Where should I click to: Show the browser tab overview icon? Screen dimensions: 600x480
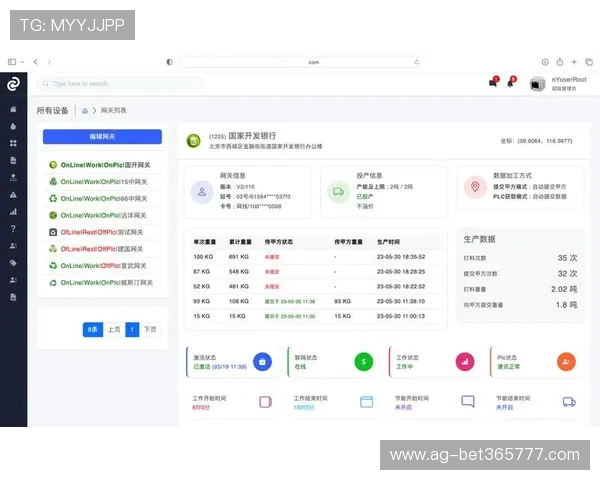pyautogui.click(x=589, y=62)
